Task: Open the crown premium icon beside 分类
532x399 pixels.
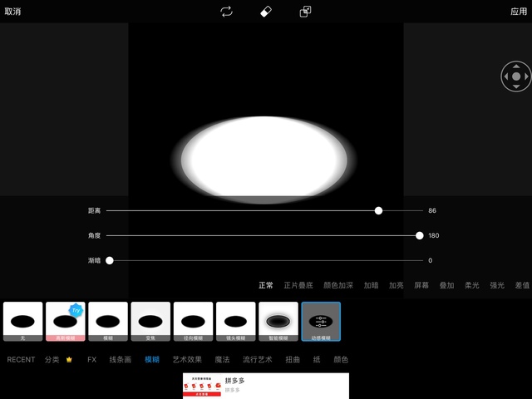Action: [x=69, y=360]
